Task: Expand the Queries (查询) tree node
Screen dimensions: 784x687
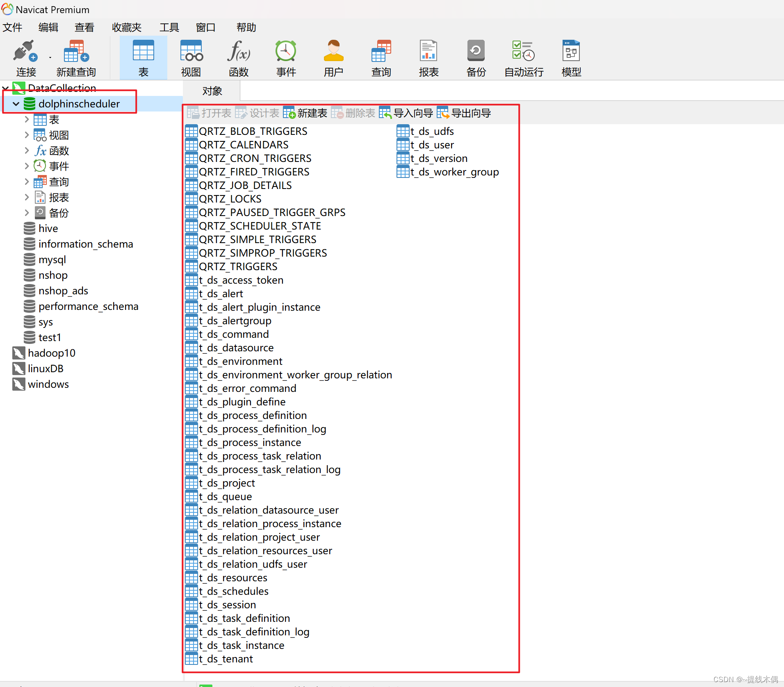Action: (27, 182)
